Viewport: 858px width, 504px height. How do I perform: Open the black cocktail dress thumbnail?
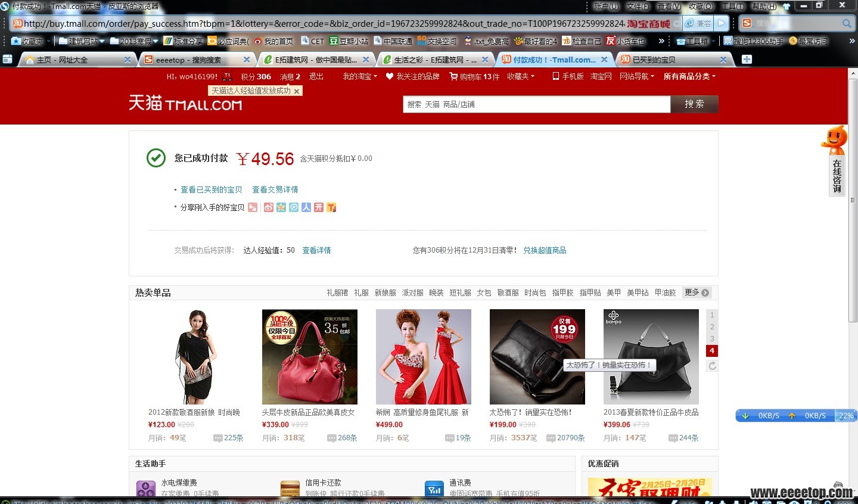196,357
